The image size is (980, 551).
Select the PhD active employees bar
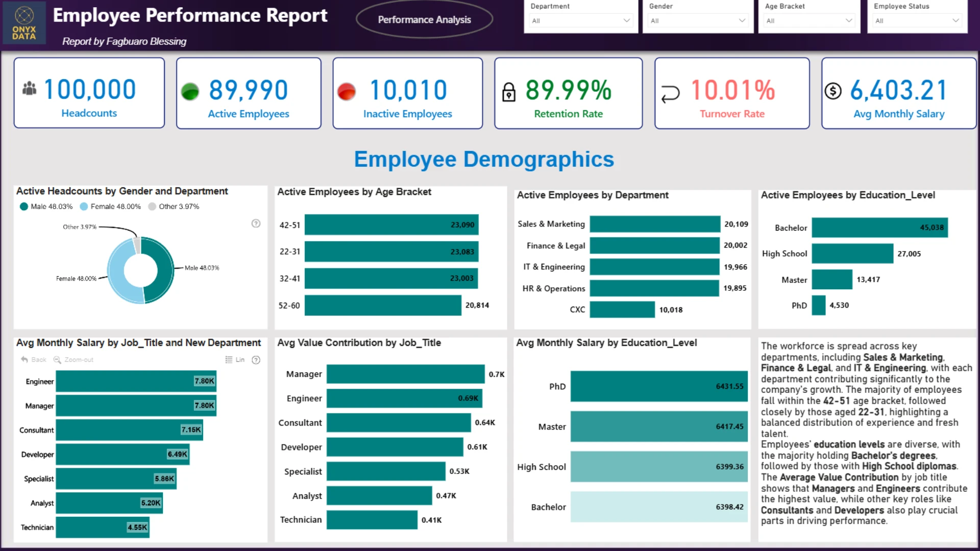(819, 306)
